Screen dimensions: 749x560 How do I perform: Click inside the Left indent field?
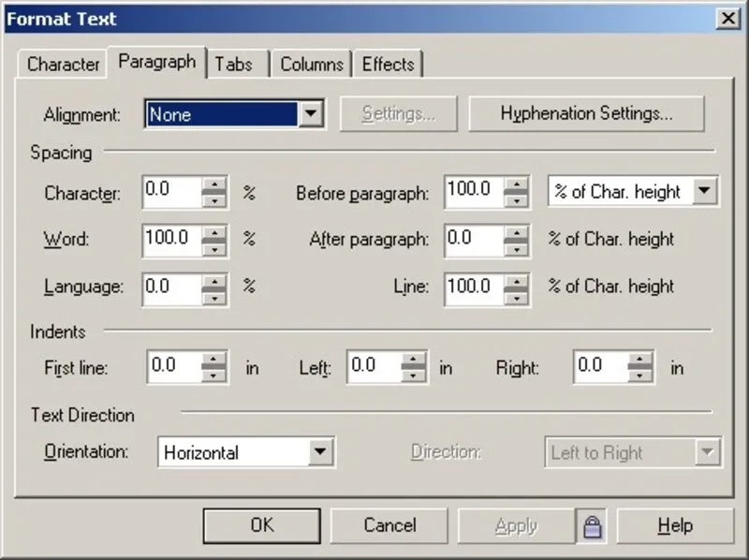pyautogui.click(x=370, y=367)
